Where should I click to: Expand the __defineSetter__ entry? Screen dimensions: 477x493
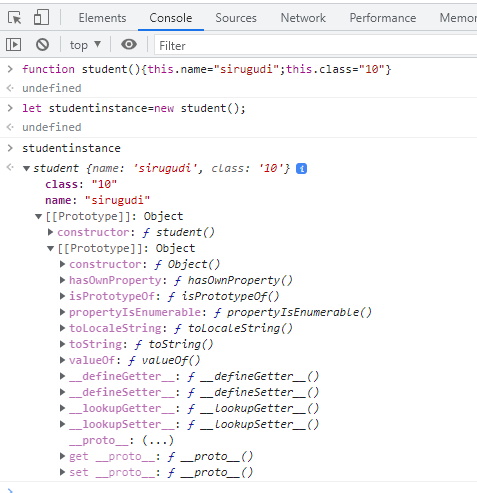[62, 392]
